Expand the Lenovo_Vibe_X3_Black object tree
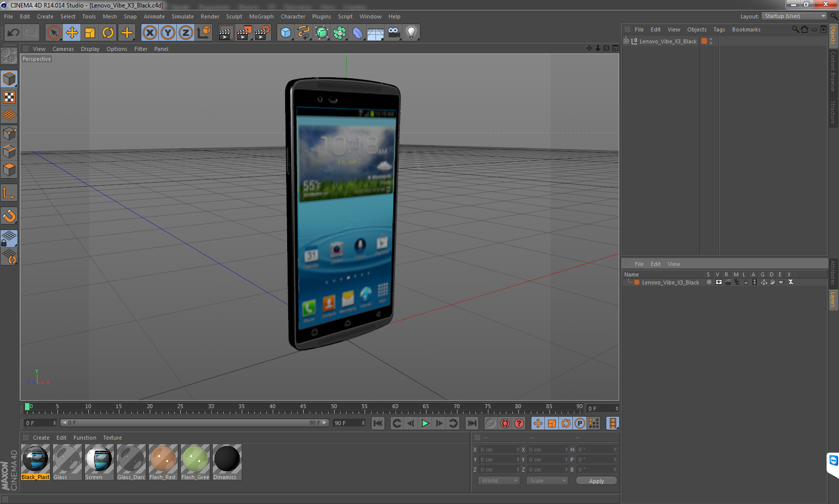Screen dimensions: 839x504 click(x=626, y=41)
